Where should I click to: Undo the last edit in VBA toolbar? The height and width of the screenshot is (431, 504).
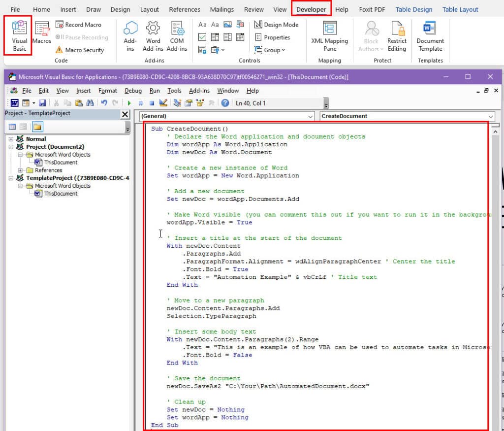click(104, 103)
